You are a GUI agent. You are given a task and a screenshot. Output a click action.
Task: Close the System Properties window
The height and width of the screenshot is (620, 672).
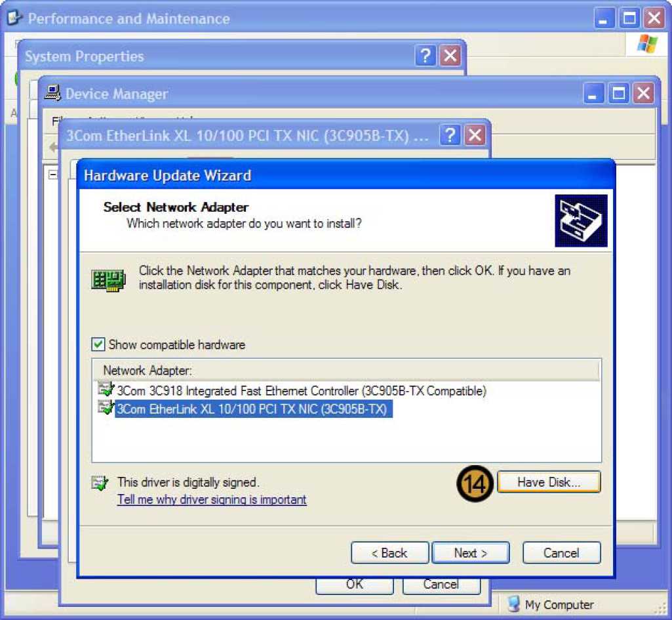[x=450, y=56]
